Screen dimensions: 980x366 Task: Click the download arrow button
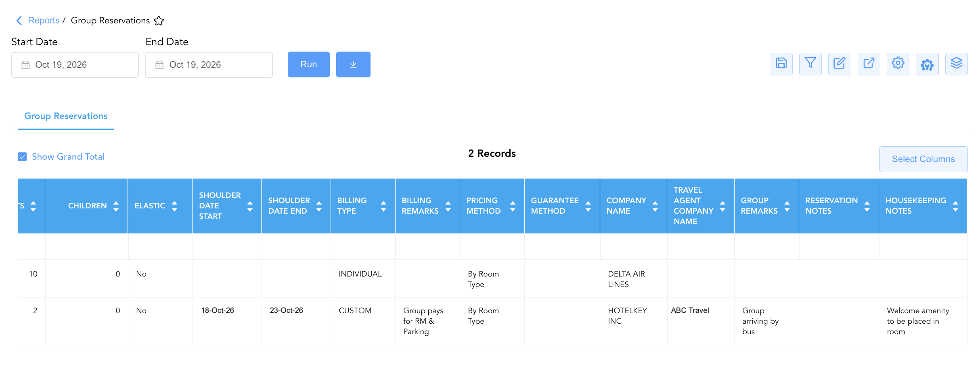tap(353, 64)
